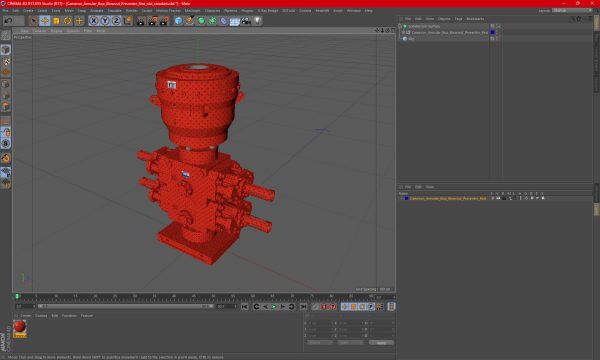
Task: Toggle Subdivision Surface enable checkmark
Action: 498,26
